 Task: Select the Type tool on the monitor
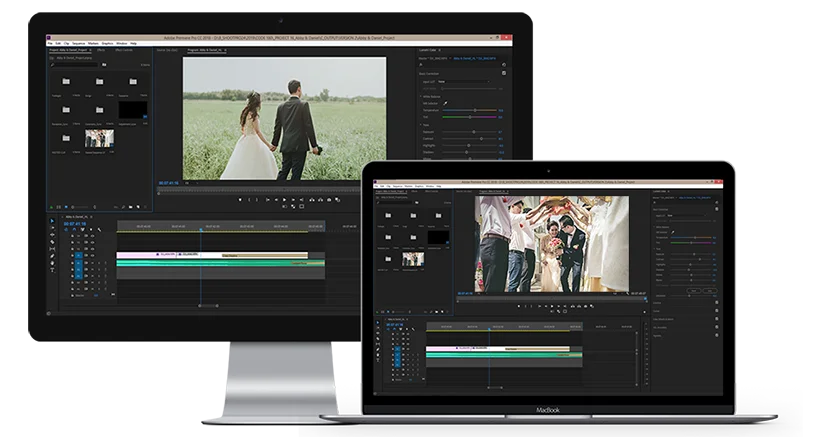(x=52, y=270)
